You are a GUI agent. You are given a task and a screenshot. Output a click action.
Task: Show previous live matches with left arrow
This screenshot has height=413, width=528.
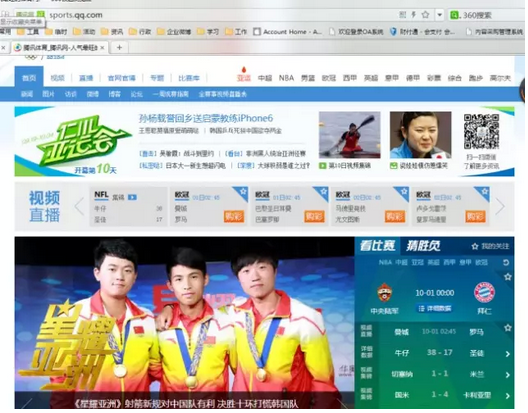[79, 206]
